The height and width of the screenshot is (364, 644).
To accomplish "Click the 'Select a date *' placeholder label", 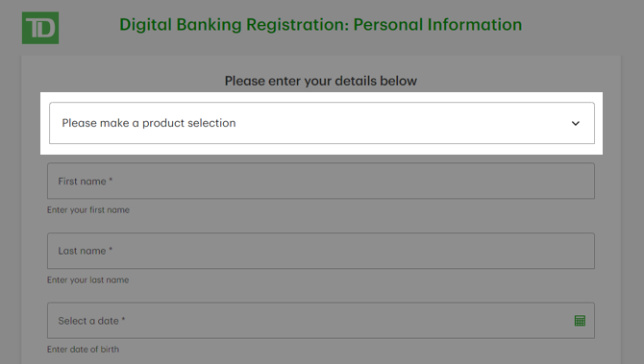I will point(91,321).
